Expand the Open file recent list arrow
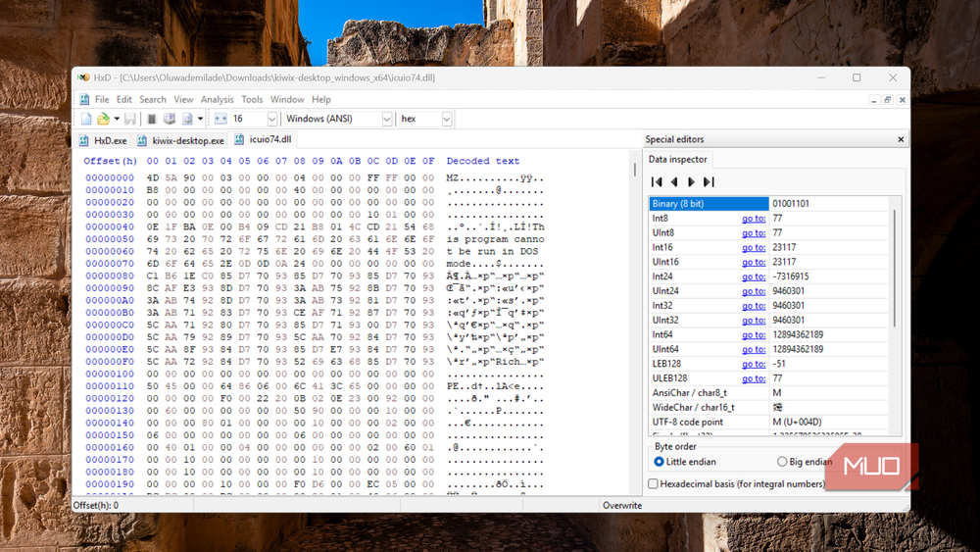Viewport: 980px width, 552px height. [x=117, y=119]
